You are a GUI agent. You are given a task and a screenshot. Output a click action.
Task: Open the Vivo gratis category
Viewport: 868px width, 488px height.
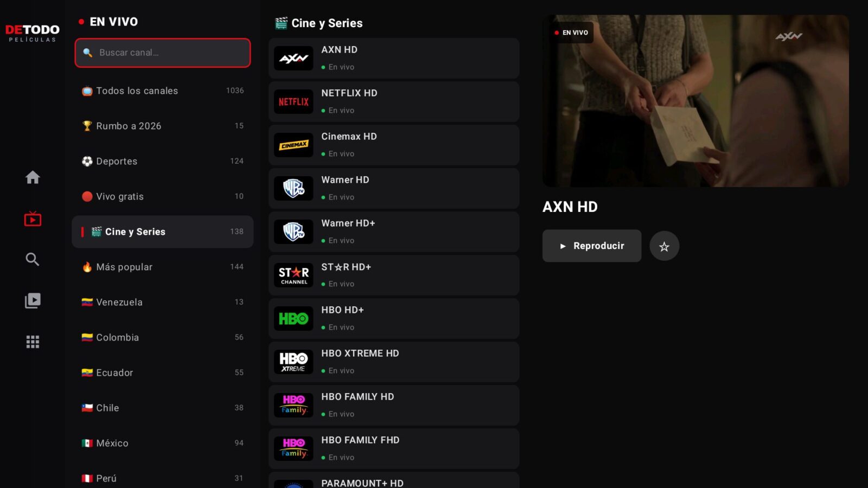[x=163, y=196]
